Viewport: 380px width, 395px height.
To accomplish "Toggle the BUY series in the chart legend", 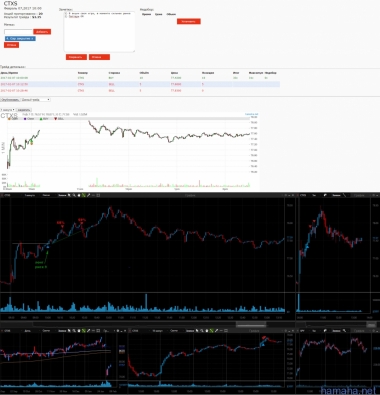I will point(44,119).
